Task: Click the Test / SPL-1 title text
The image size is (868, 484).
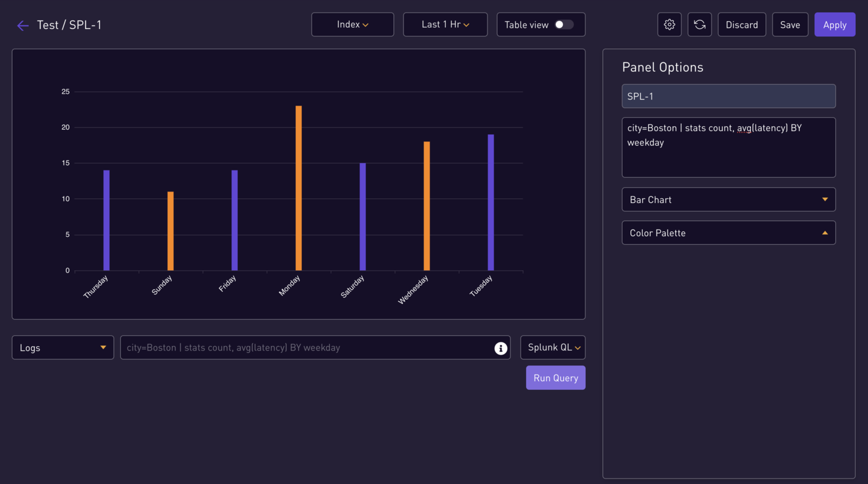Action: pyautogui.click(x=69, y=25)
